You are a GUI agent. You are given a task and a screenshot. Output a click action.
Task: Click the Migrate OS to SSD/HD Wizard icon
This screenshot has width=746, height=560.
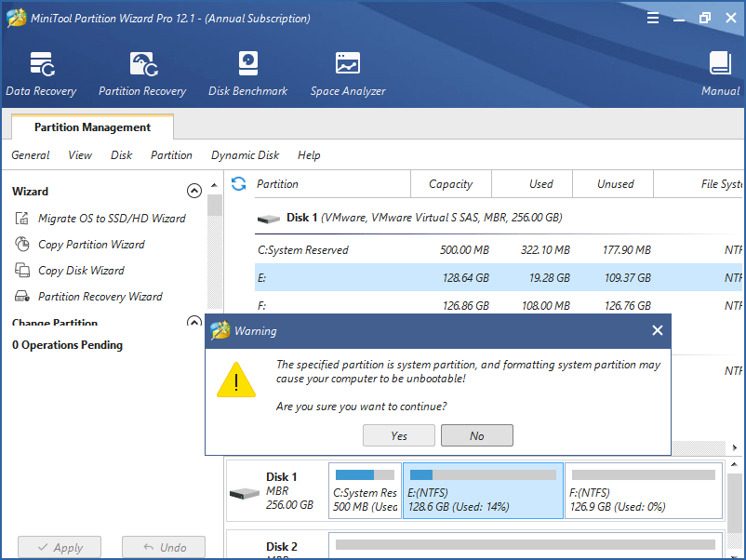pos(22,219)
